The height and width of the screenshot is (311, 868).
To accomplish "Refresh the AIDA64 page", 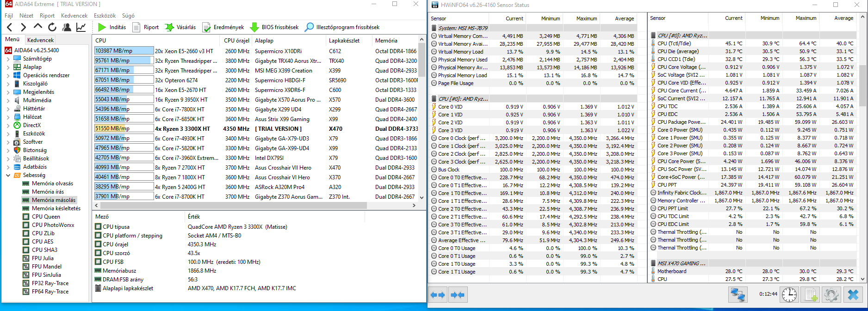I will point(52,27).
